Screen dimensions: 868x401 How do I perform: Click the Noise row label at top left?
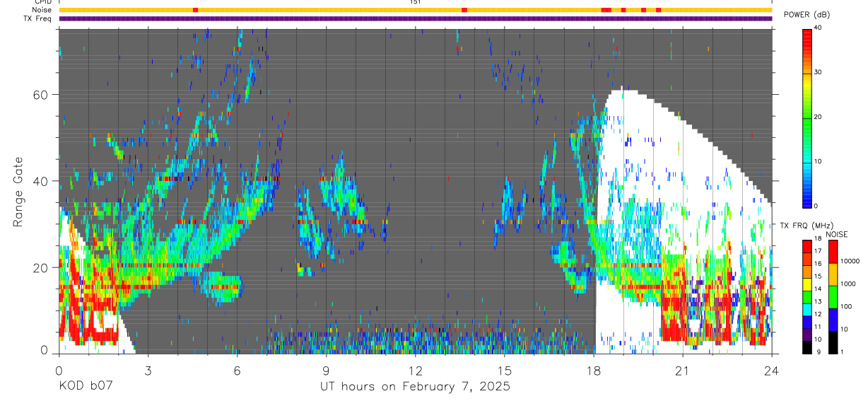pyautogui.click(x=42, y=10)
